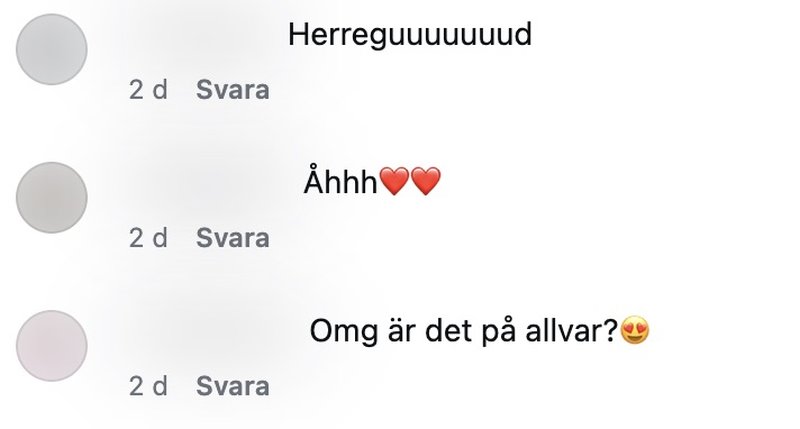Open the 2 d timestamp under Åhhh
This screenshot has height=429, width=800.
(148, 238)
